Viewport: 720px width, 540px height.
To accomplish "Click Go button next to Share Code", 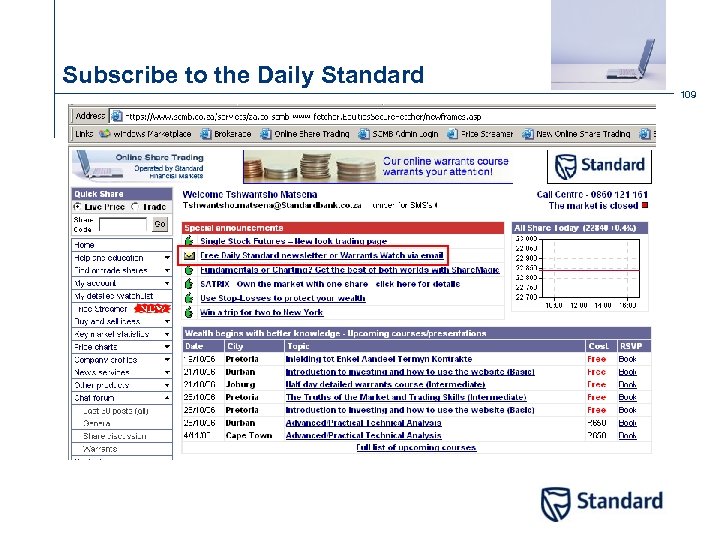I will click(160, 224).
